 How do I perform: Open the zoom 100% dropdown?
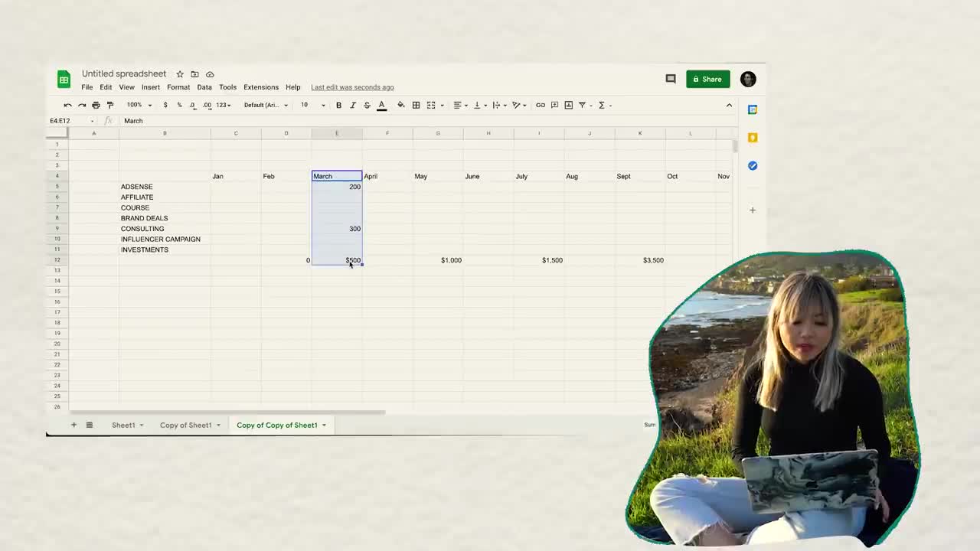coord(139,105)
